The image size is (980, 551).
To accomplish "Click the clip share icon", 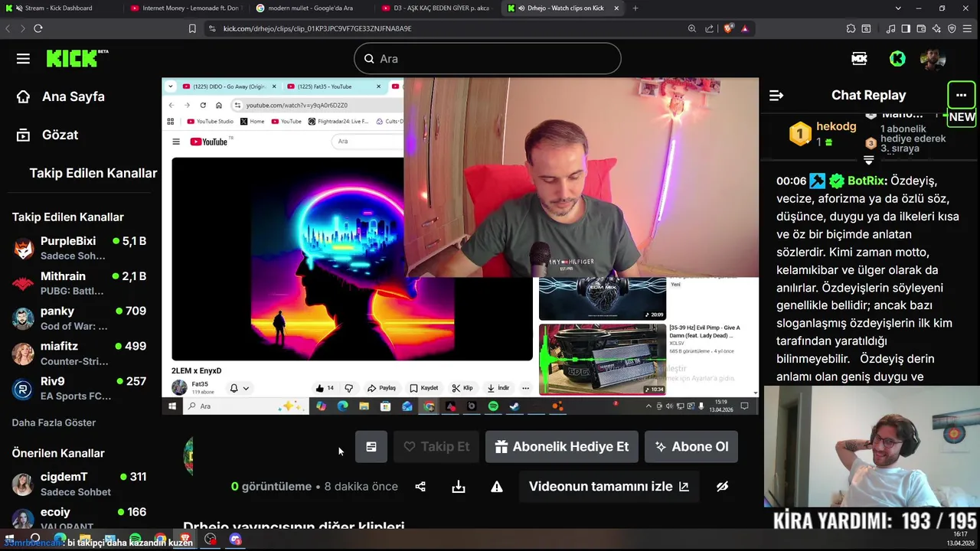I will [x=420, y=487].
